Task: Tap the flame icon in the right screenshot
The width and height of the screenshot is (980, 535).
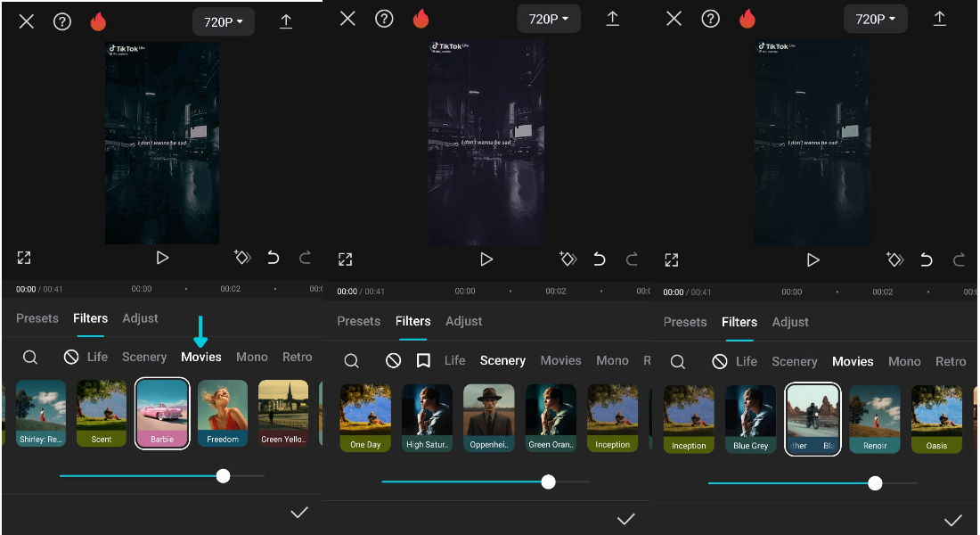Action: tap(747, 19)
